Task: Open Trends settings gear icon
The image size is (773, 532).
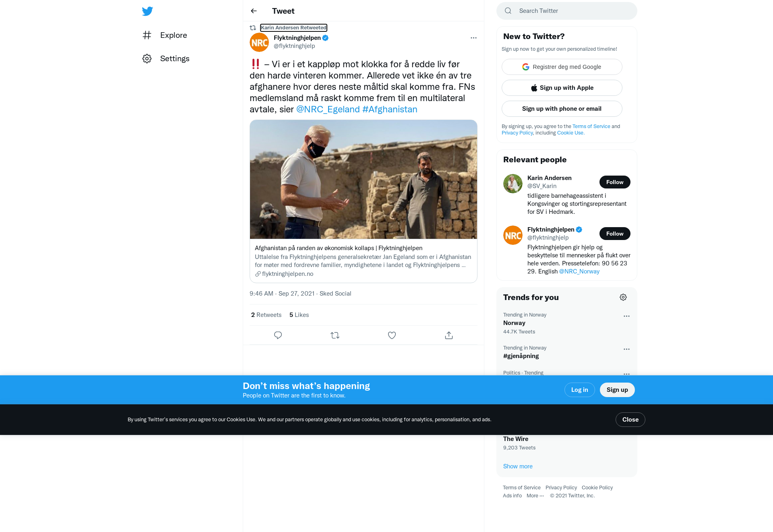Action: tap(623, 297)
